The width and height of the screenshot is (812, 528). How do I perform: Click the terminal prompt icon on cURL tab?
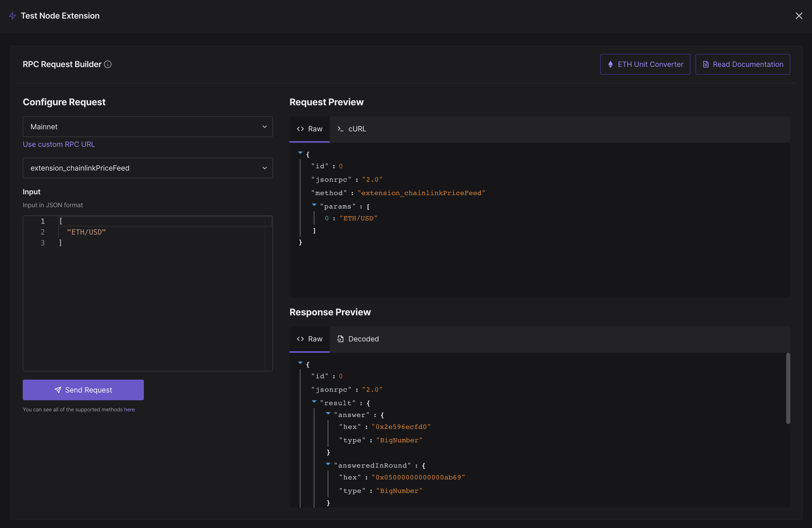tap(340, 129)
